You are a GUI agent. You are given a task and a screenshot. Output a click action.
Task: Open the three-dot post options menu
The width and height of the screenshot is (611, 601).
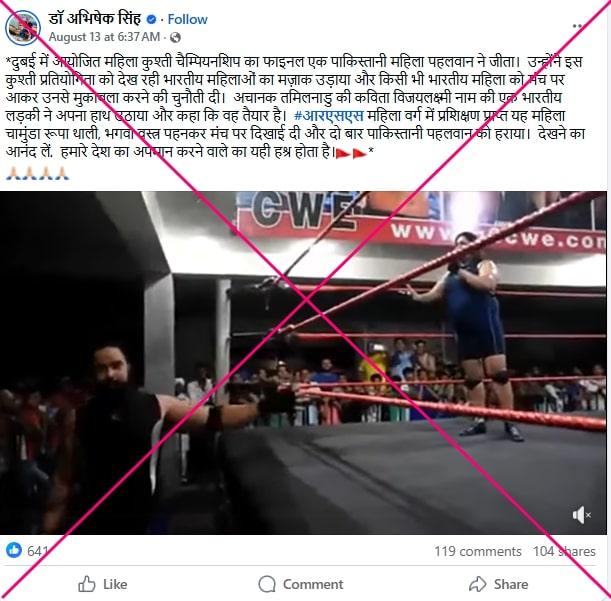tap(577, 26)
